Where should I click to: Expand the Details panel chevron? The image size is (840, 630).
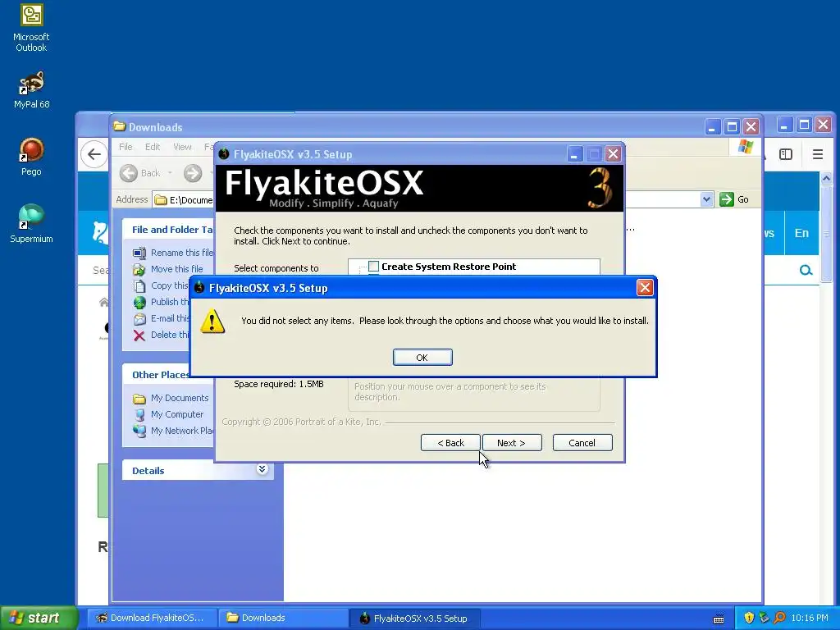[x=262, y=469]
